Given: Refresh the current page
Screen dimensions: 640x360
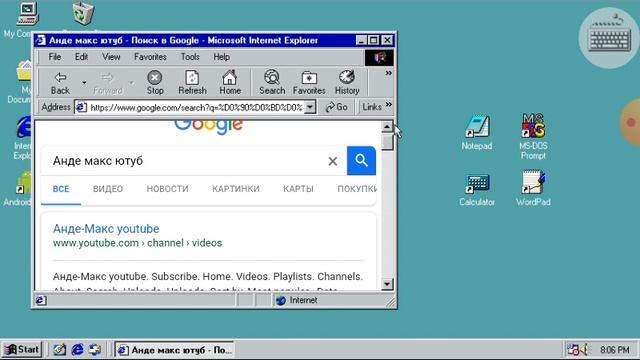Looking at the screenshot, I should tap(192, 83).
